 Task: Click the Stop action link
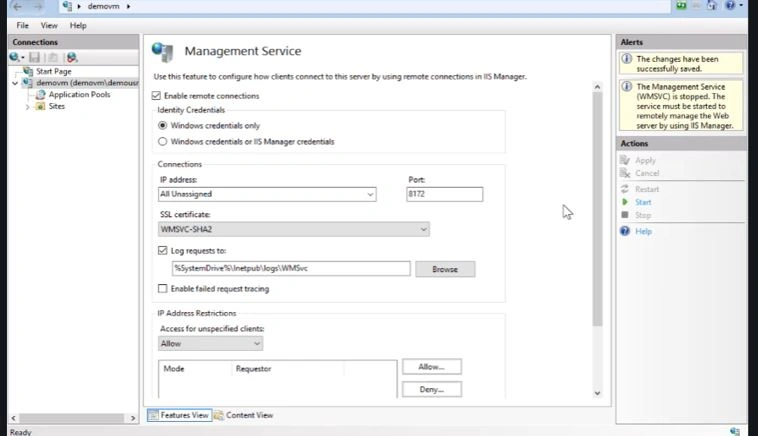[643, 215]
